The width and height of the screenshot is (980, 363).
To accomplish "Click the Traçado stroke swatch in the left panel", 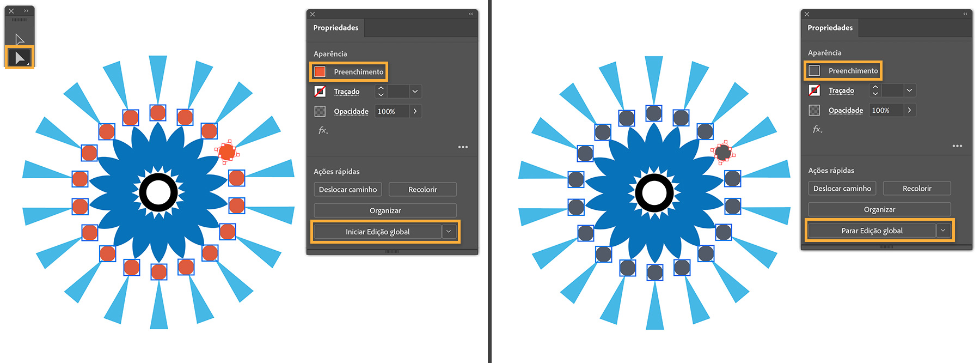I will click(320, 91).
